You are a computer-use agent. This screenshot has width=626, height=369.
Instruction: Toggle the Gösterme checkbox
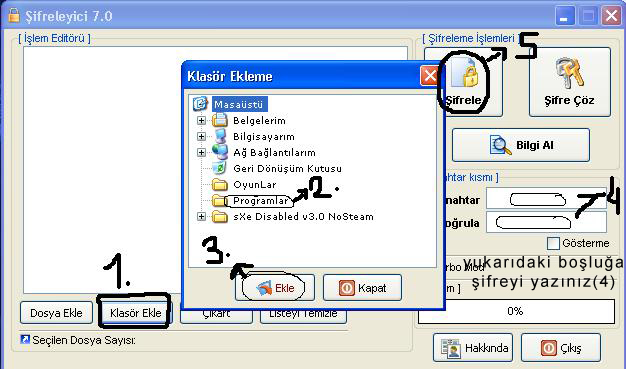[553, 243]
